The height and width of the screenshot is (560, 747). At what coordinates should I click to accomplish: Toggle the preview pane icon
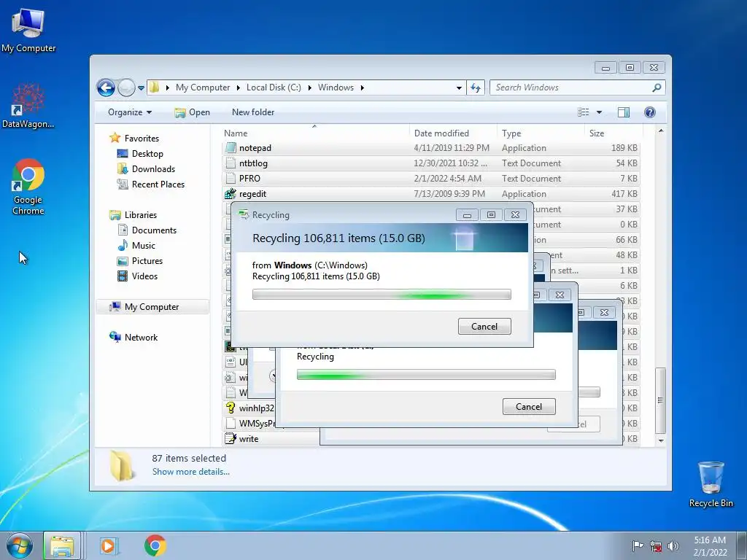pos(623,112)
